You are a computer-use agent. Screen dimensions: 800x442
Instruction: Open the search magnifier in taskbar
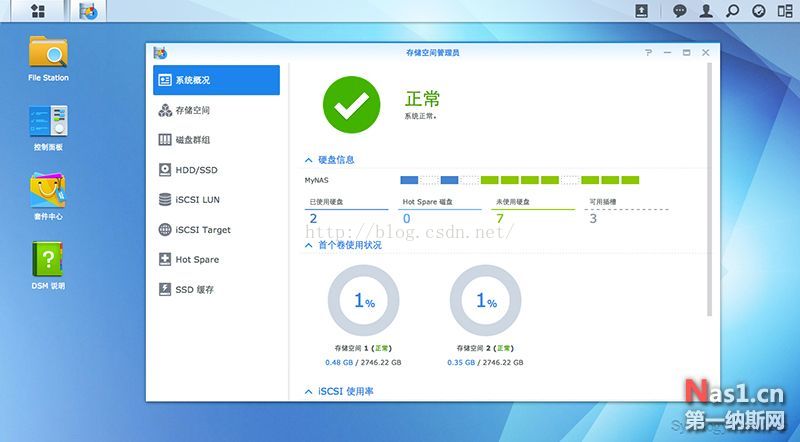(732, 12)
